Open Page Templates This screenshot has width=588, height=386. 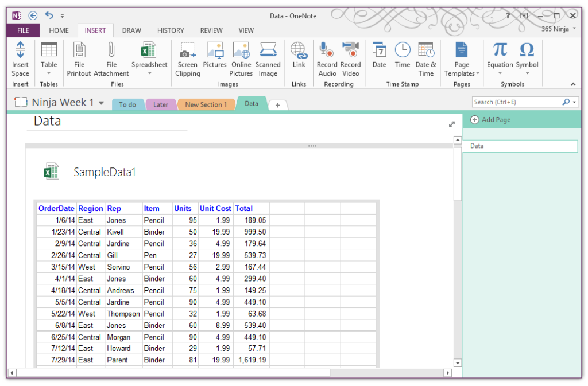(462, 59)
